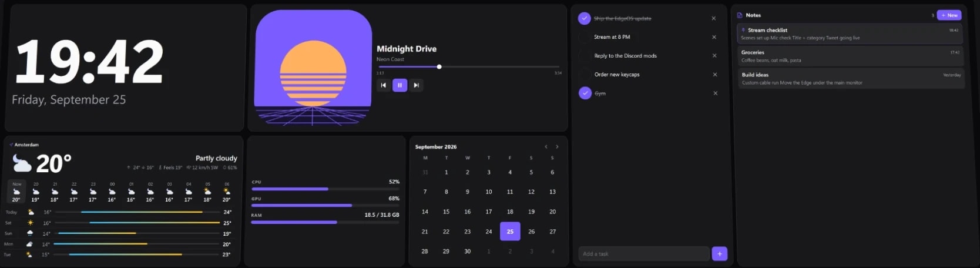Image resolution: width=980 pixels, height=268 pixels.
Task: Select the Now hourly forecast tile
Action: click(x=16, y=192)
